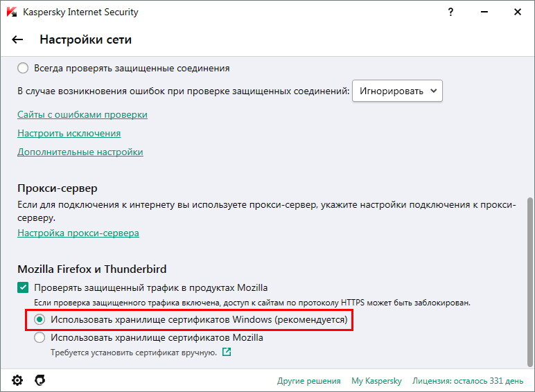The height and width of the screenshot is (392, 535).
Task: Select 'Всегда проверять защищенные соединения' radio button
Action: pyautogui.click(x=23, y=68)
